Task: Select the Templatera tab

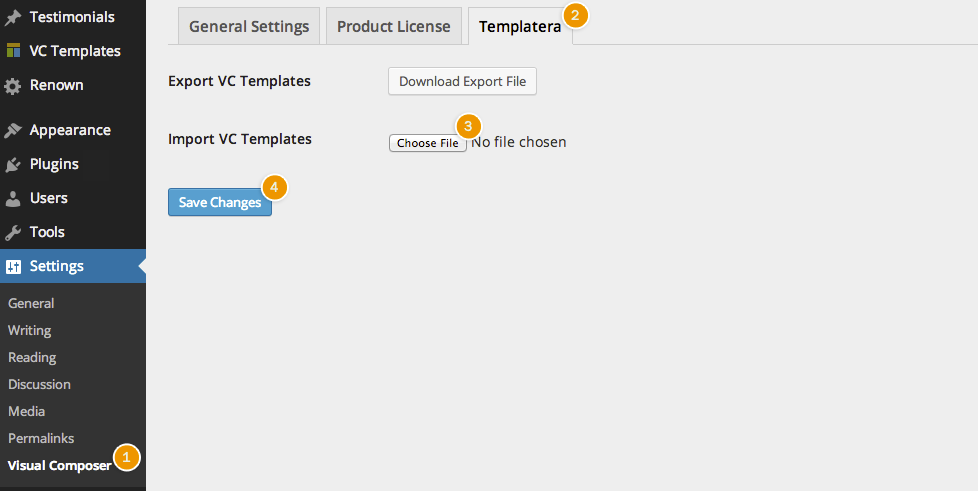Action: 519,26
